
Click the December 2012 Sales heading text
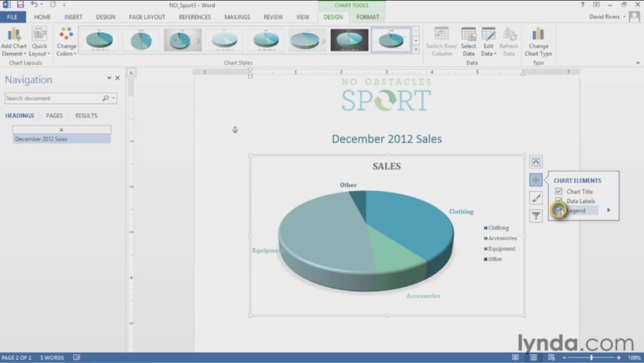(x=386, y=139)
